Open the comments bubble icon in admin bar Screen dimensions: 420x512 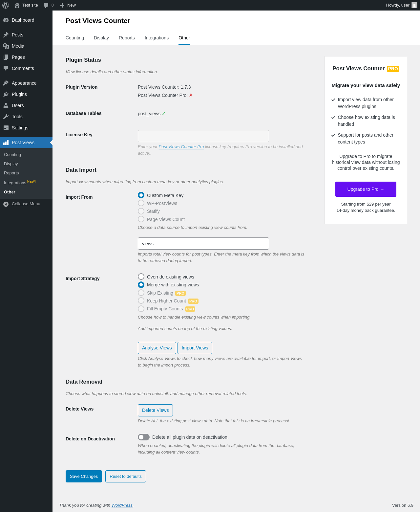pos(46,5)
